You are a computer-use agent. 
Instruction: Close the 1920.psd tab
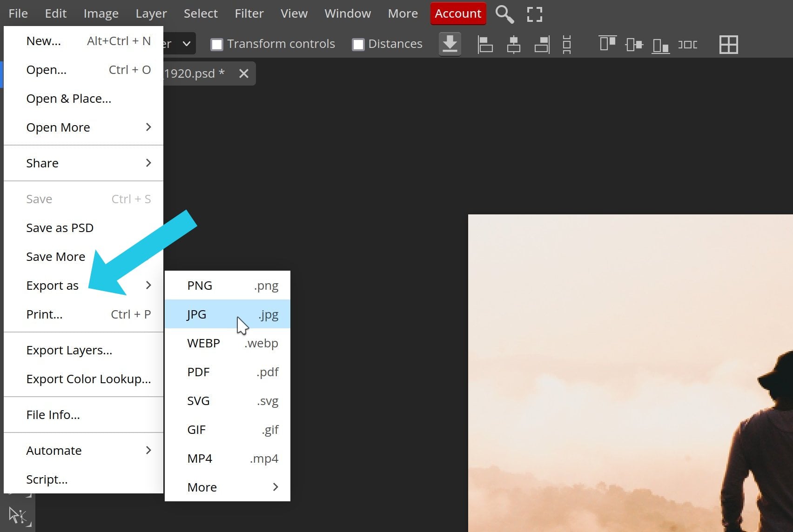pos(244,73)
